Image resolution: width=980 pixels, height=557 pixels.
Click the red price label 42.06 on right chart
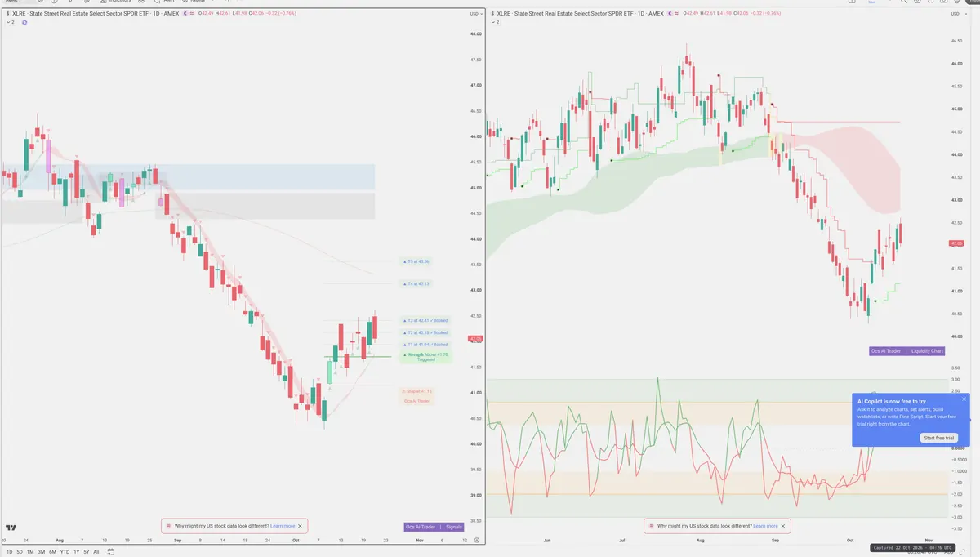957,243
